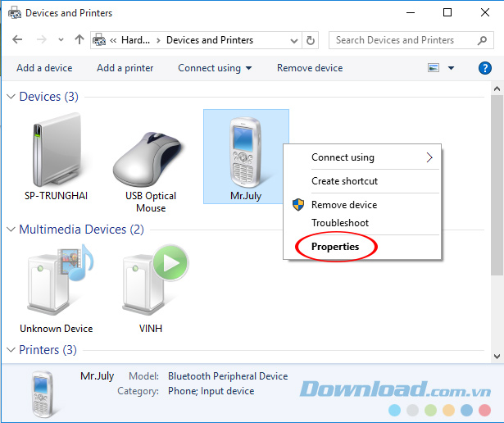This screenshot has height=423, width=504.
Task: Click Add a printer
Action: 125,68
